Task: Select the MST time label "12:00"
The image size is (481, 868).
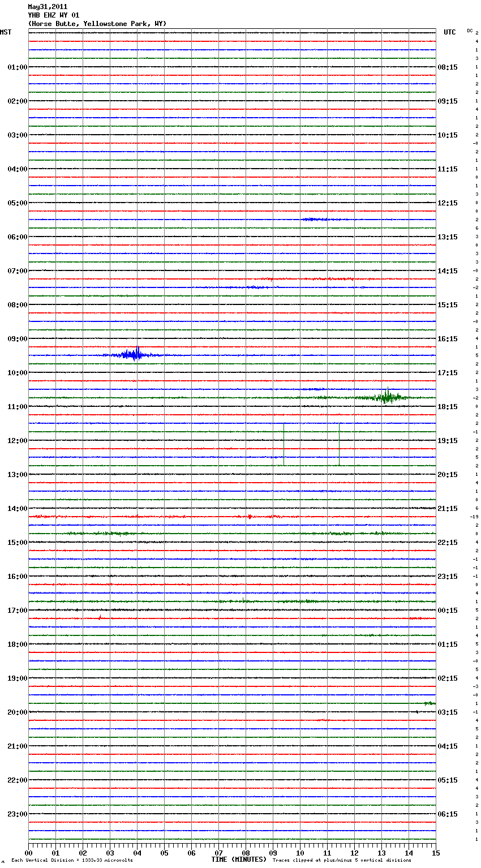Action: coord(18,441)
